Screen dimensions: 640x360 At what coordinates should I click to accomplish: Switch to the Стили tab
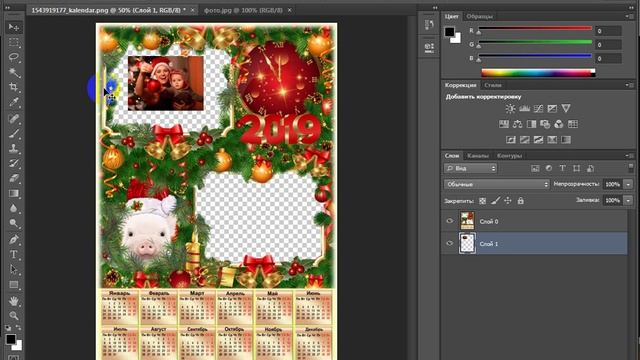click(493, 85)
